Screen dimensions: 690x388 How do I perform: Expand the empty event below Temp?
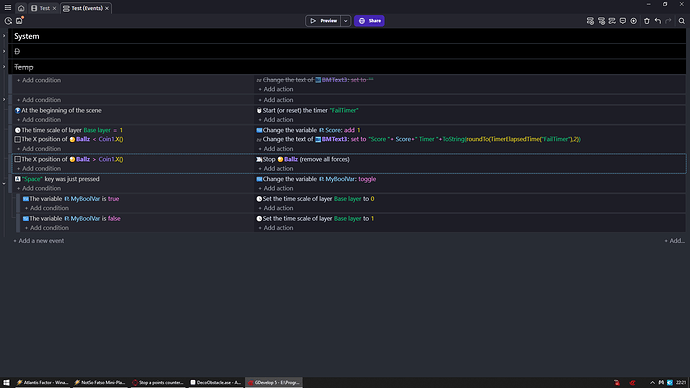point(4,100)
